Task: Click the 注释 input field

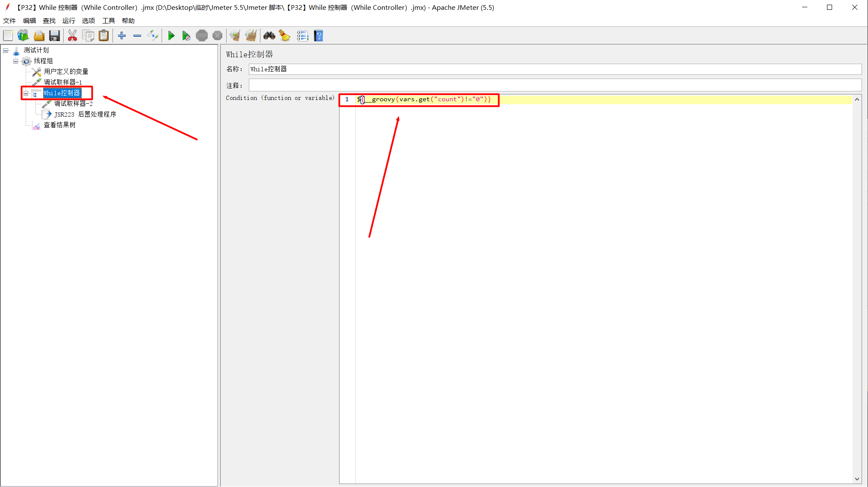Action: pyautogui.click(x=555, y=85)
